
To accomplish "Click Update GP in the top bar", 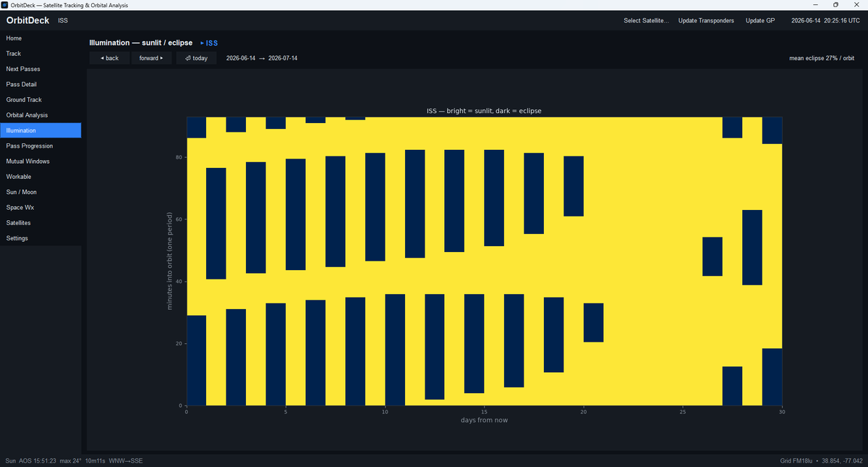I will click(760, 20).
